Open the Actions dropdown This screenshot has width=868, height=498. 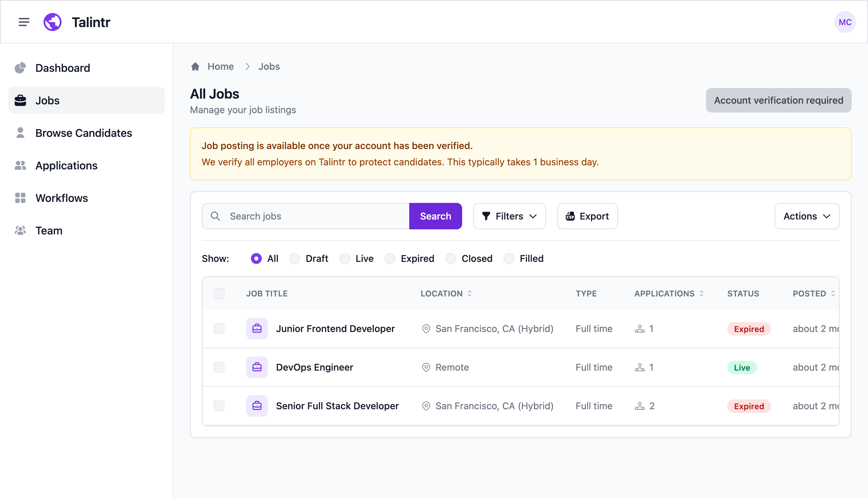(x=807, y=216)
